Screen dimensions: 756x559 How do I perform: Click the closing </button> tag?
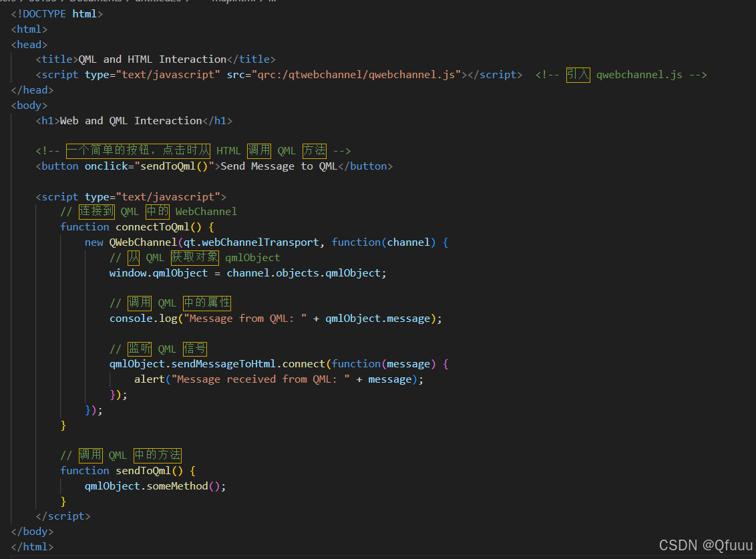[365, 166]
